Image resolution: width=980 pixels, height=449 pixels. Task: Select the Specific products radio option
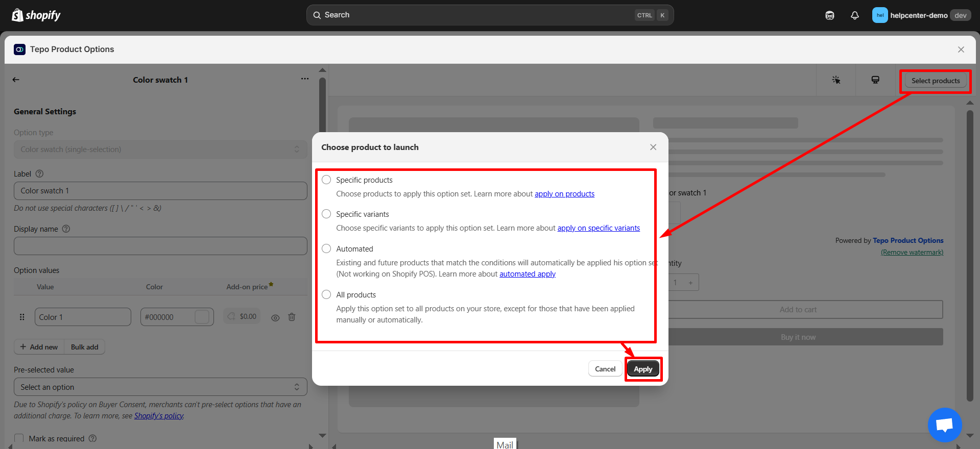326,180
